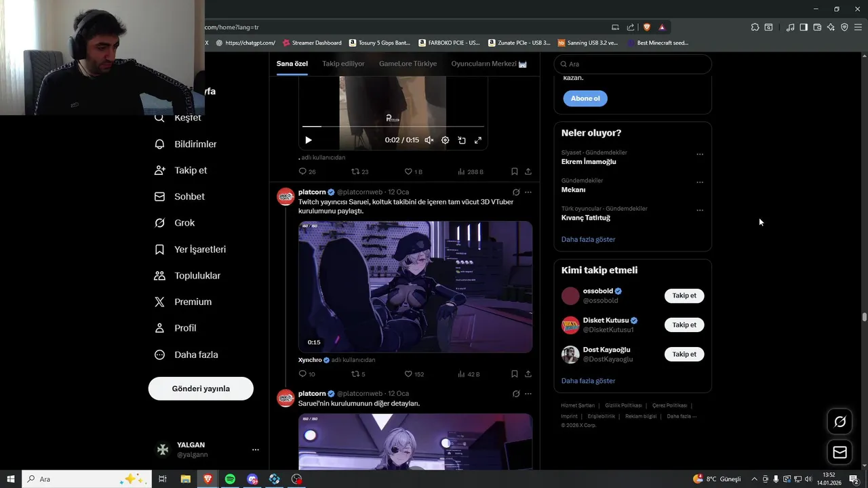View analytics showing 288 B views
The image size is (868, 488).
[x=471, y=172]
